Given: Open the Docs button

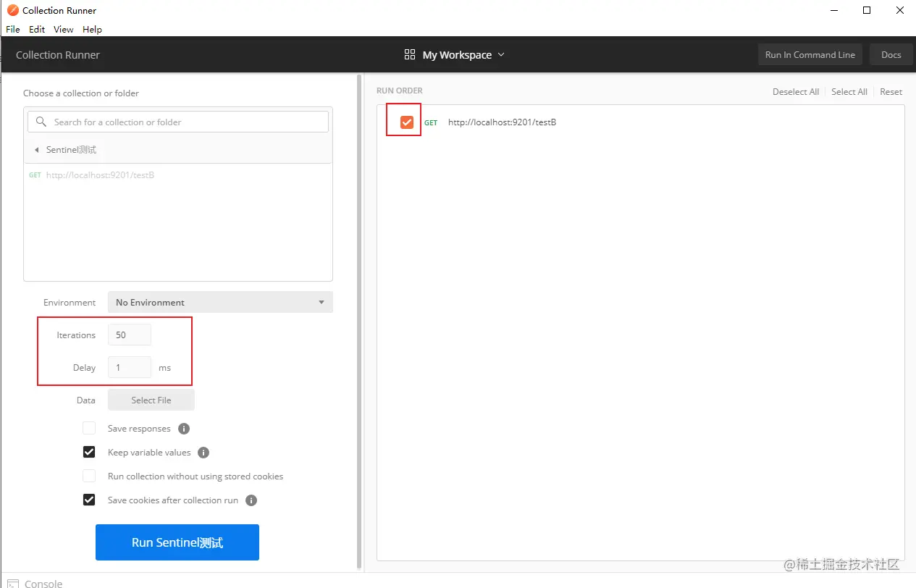Looking at the screenshot, I should coord(891,54).
